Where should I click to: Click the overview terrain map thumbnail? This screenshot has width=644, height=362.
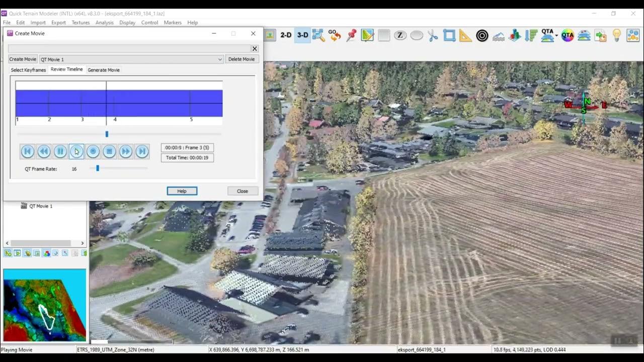point(45,306)
